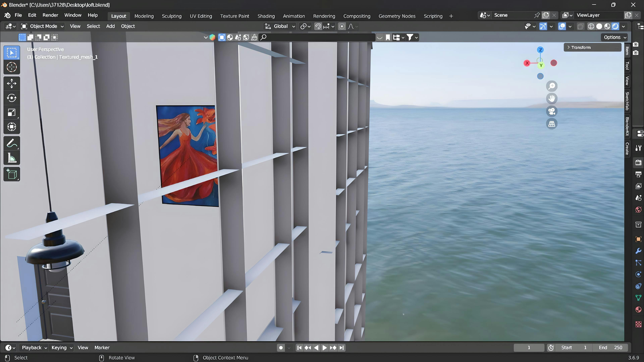Image resolution: width=644 pixels, height=362 pixels.
Task: Choose the Move tool
Action: (x=12, y=84)
